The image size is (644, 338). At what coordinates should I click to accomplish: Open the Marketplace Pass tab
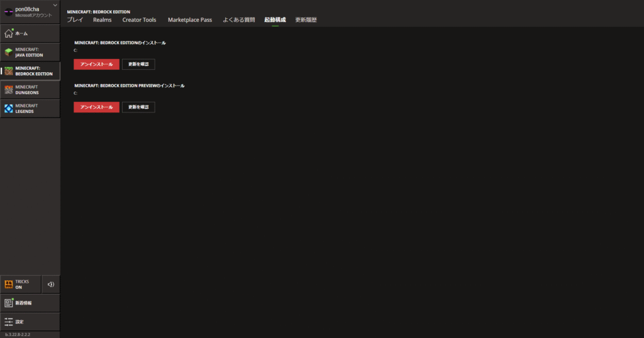click(x=189, y=20)
